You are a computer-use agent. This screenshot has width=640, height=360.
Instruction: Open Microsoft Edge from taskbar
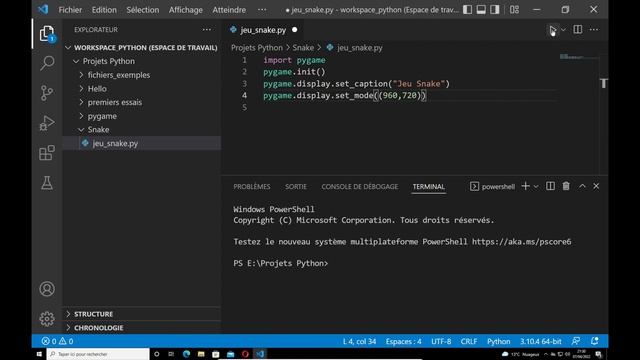187,354
